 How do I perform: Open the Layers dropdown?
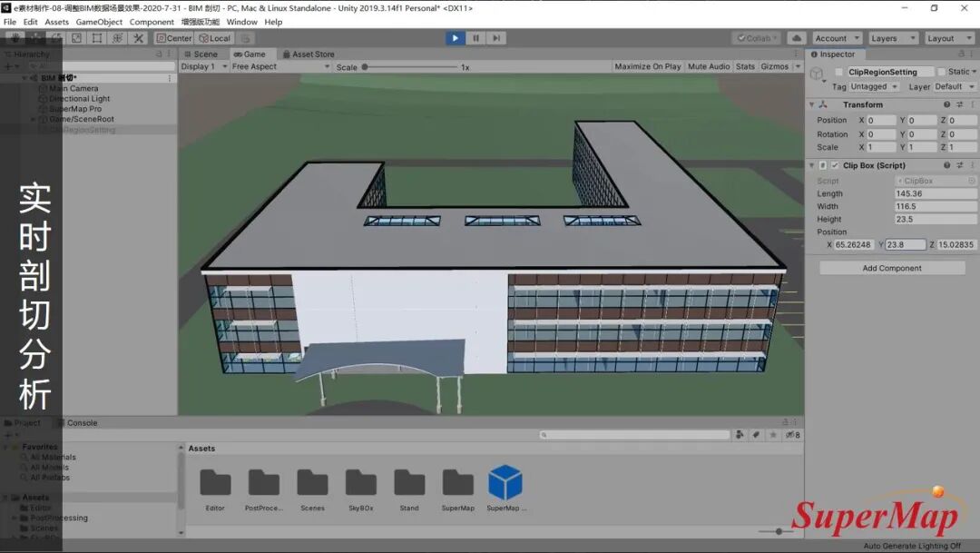[893, 38]
